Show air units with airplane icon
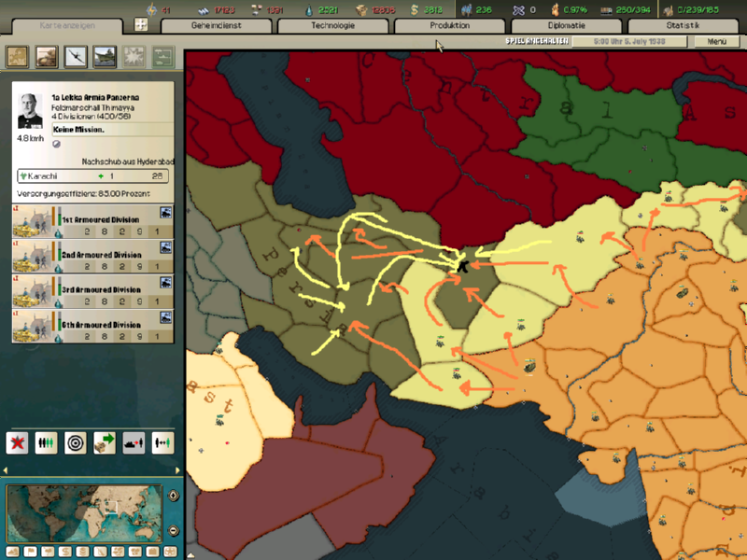Screen dimensions: 747x560 tap(76, 57)
